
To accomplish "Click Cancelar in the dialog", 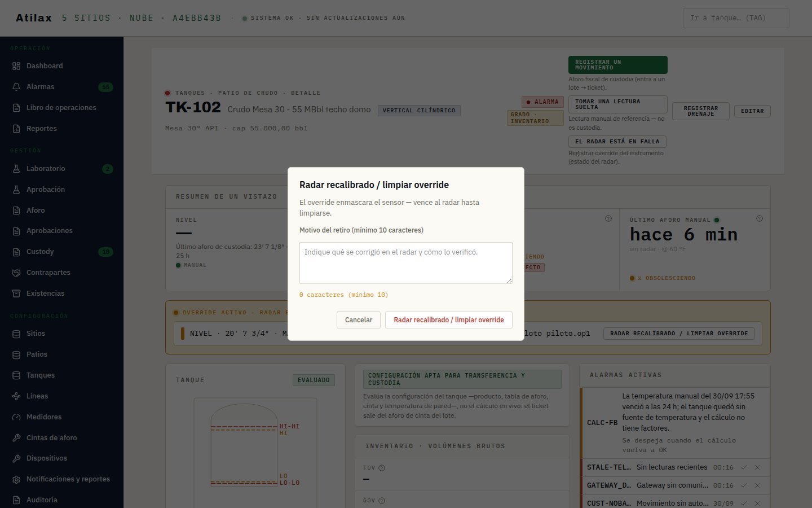I will click(359, 320).
